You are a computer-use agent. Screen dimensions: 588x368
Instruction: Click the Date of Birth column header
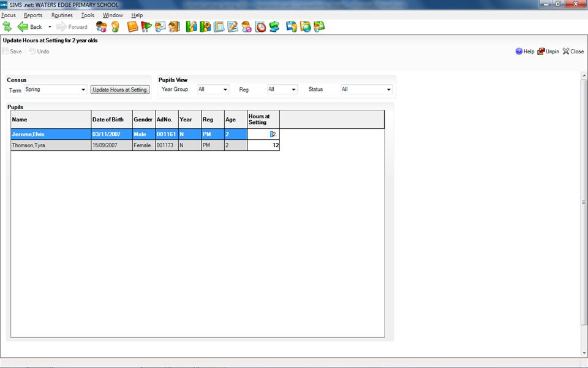point(111,120)
